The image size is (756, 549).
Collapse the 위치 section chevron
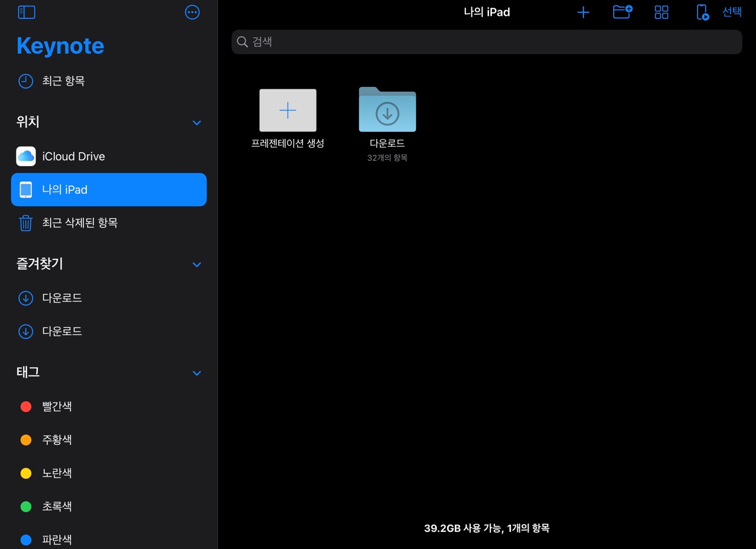(197, 123)
